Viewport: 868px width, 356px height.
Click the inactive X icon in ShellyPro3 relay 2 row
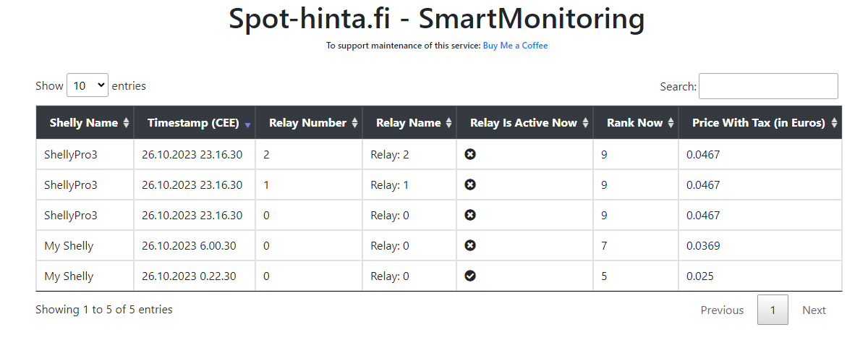pyautogui.click(x=470, y=154)
